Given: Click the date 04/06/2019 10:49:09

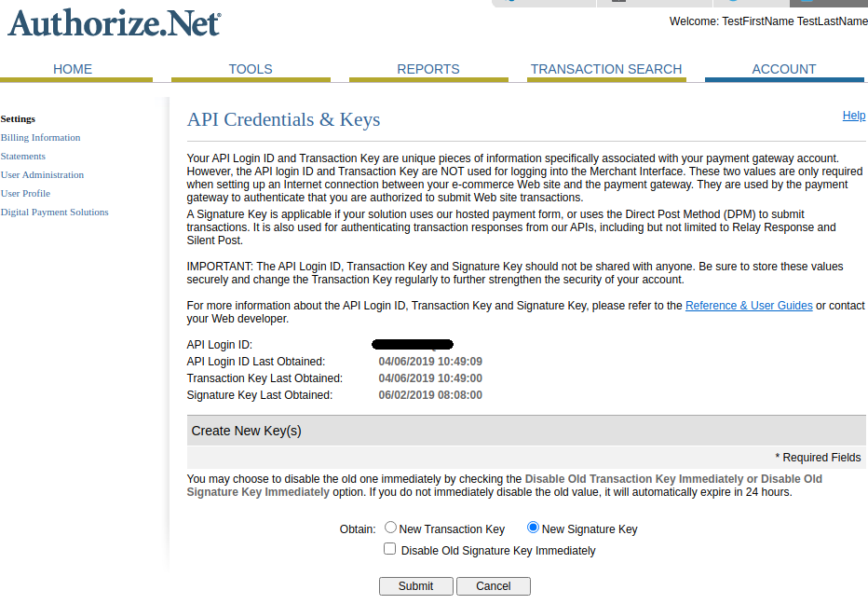Looking at the screenshot, I should (430, 362).
